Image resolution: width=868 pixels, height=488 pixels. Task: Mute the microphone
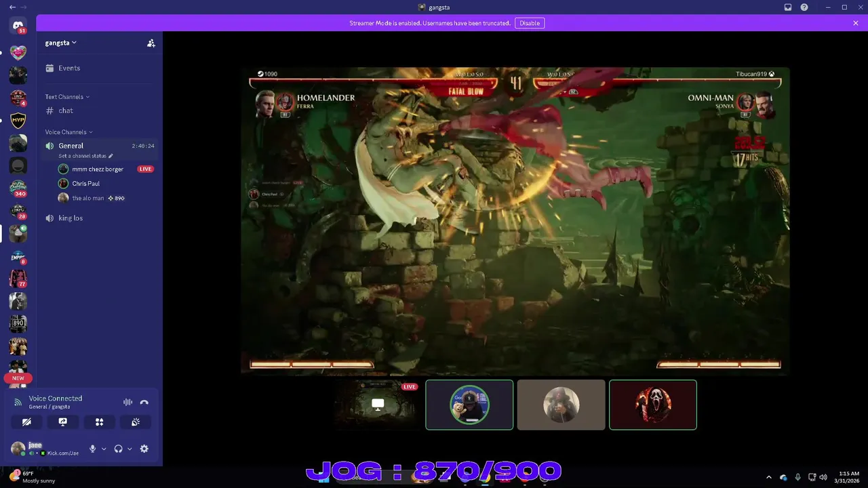click(x=93, y=449)
